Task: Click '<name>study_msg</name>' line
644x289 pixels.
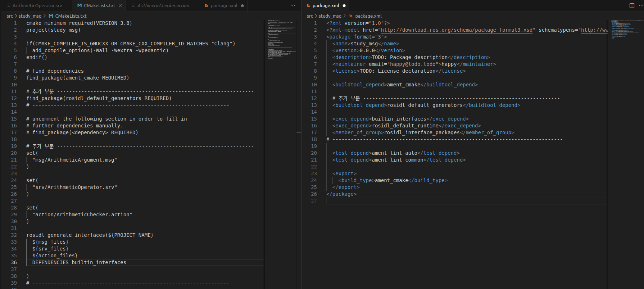Action: pos(366,44)
